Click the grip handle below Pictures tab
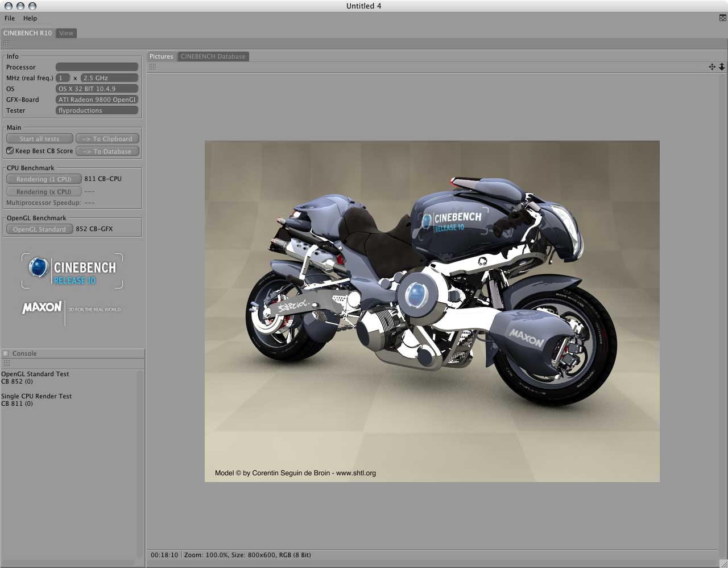Viewport: 728px width, 568px height. [152, 67]
